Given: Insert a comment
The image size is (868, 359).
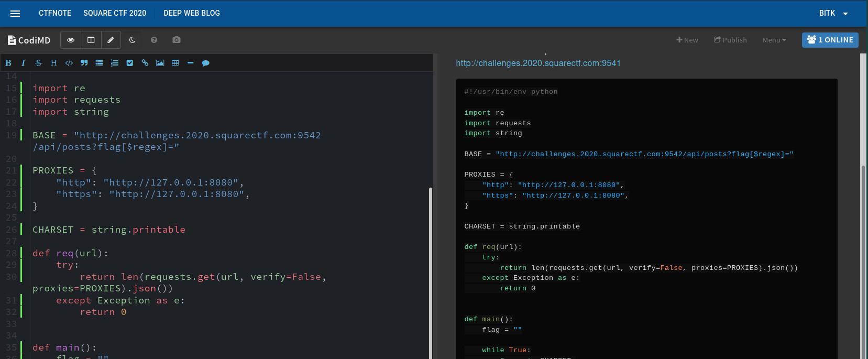Looking at the screenshot, I should [206, 63].
